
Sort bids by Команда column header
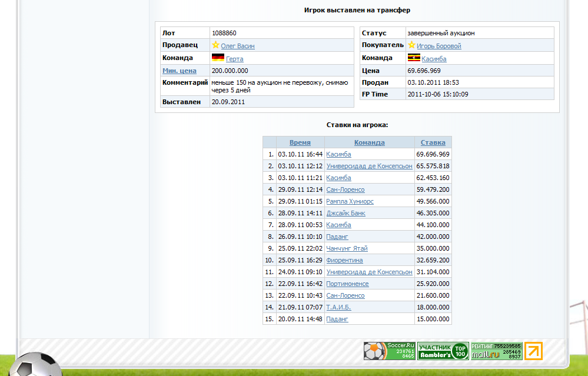[x=369, y=142]
